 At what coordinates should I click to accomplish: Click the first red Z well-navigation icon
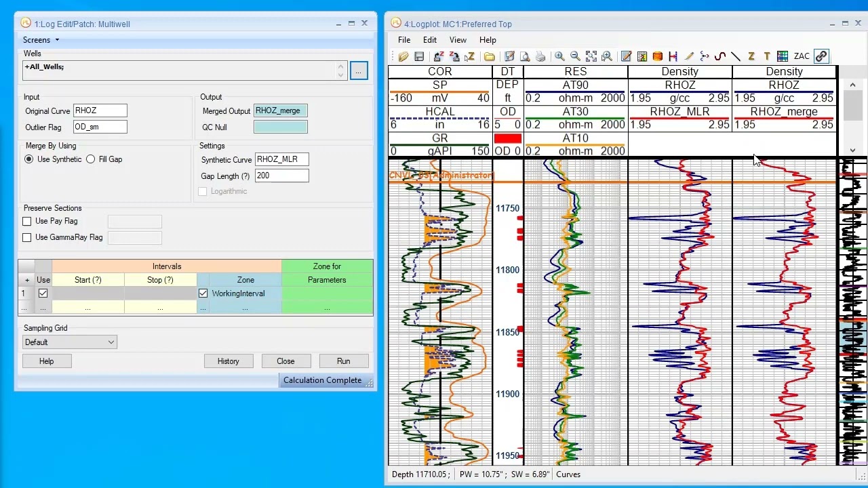(x=439, y=56)
